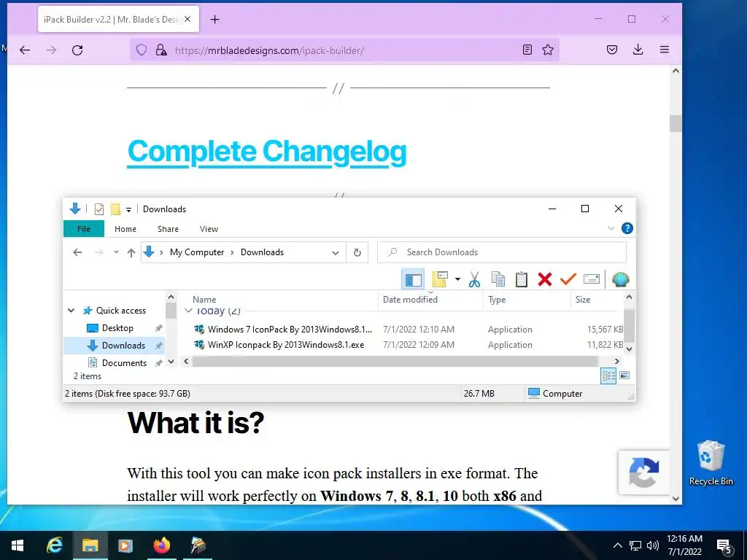Collapse the Today group in file list
The height and width of the screenshot is (560, 747).
pos(189,311)
